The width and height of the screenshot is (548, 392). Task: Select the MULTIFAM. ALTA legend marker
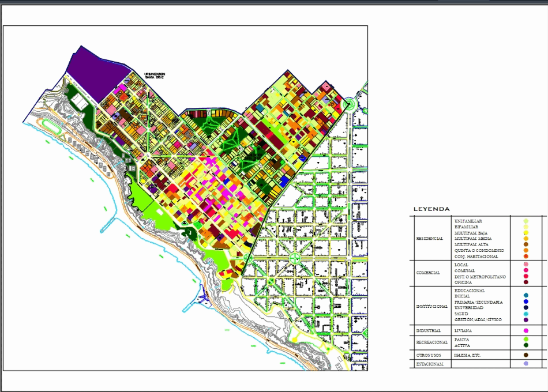click(526, 244)
